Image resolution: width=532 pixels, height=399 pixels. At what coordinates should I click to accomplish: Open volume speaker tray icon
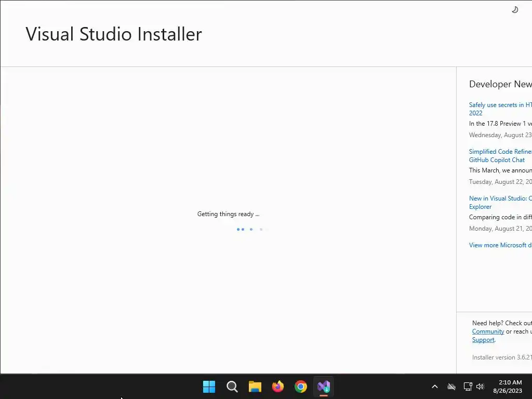click(x=480, y=387)
